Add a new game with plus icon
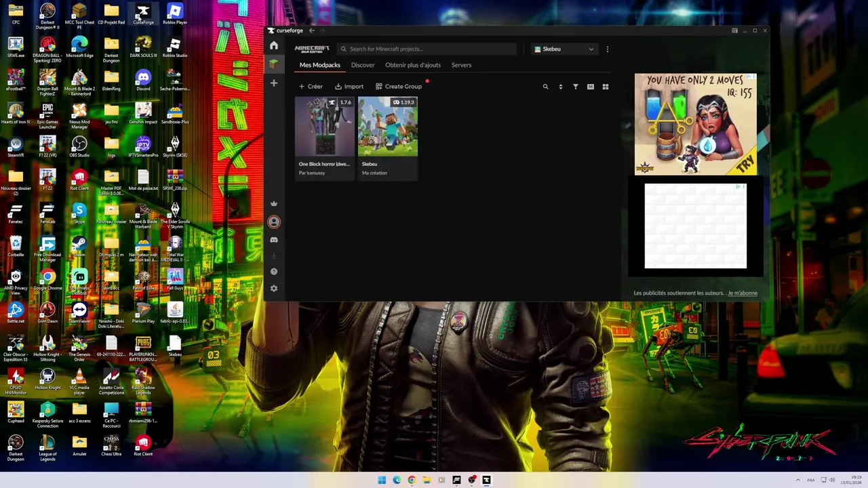The height and width of the screenshot is (488, 868). (274, 83)
